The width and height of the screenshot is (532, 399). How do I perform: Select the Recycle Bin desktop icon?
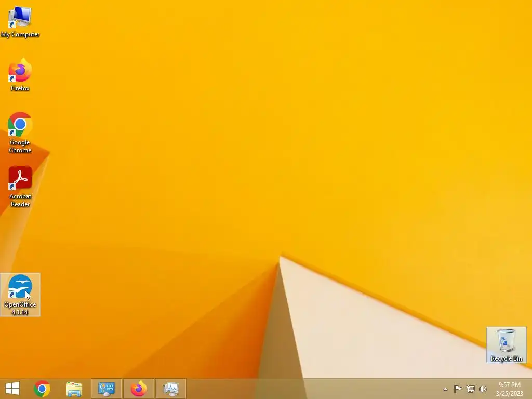pyautogui.click(x=506, y=345)
